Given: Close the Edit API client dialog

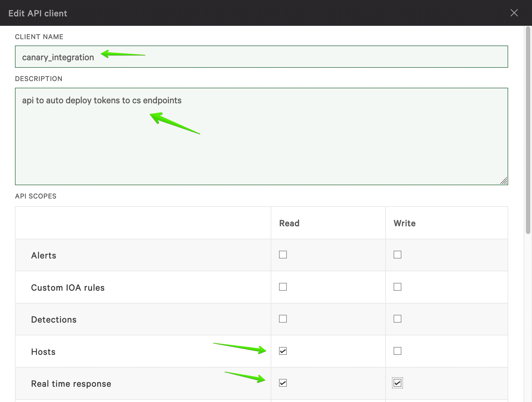Looking at the screenshot, I should [515, 13].
